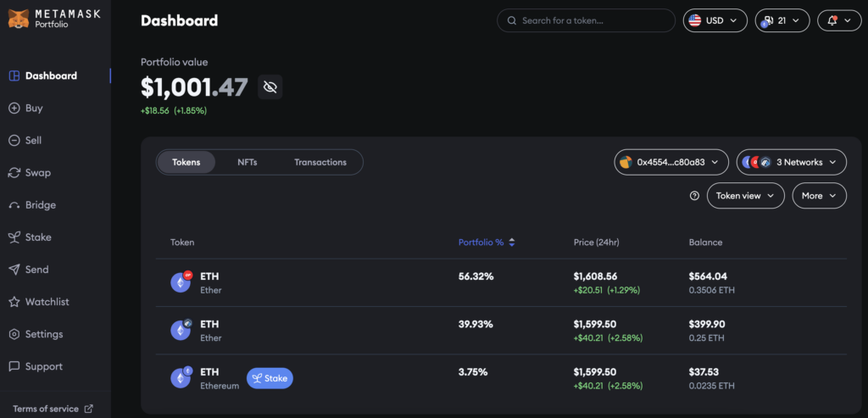868x418 pixels.
Task: Click the Swap arrows icon in sidebar
Action: pyautogui.click(x=14, y=173)
